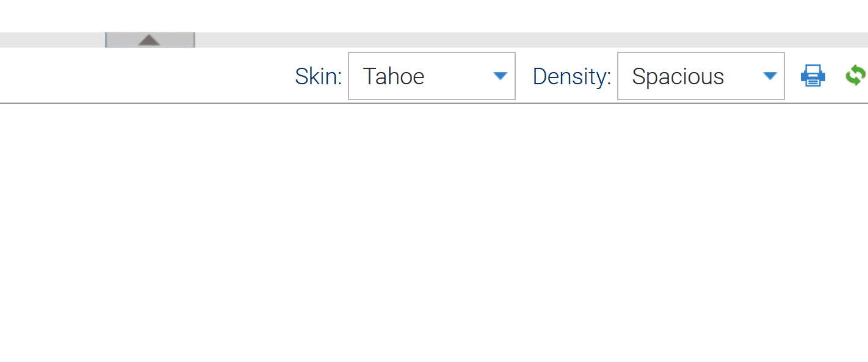Expand the Density combo box showing Spacious
The height and width of the screenshot is (362, 868).
coord(701,76)
